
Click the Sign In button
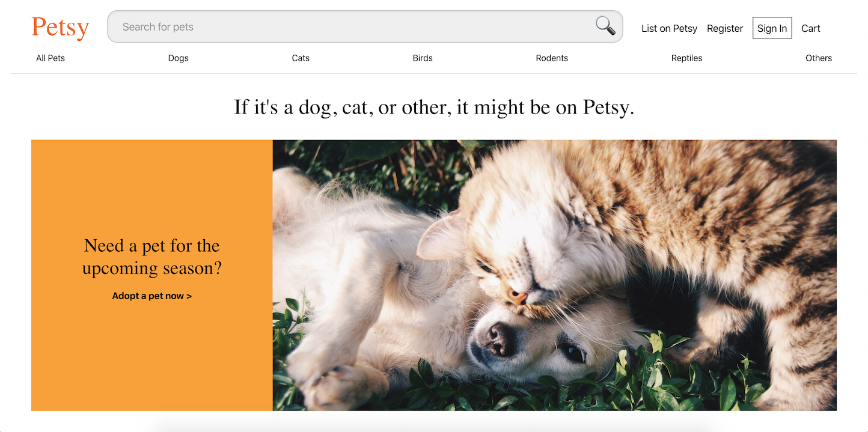coord(772,28)
